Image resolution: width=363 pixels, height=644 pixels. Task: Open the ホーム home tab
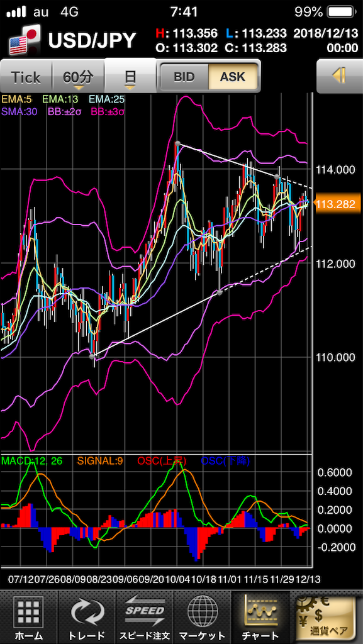click(x=29, y=618)
